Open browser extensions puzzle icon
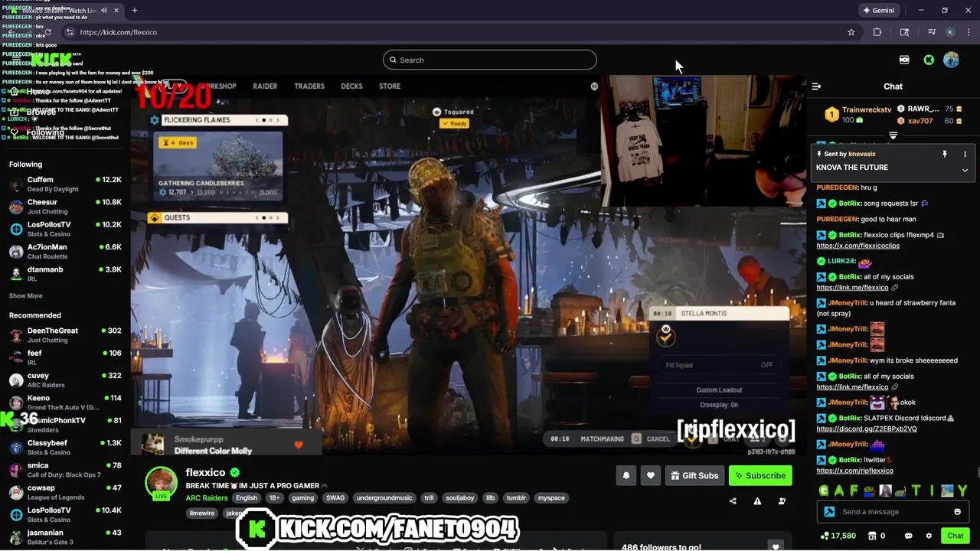Image resolution: width=980 pixels, height=551 pixels. tap(877, 32)
